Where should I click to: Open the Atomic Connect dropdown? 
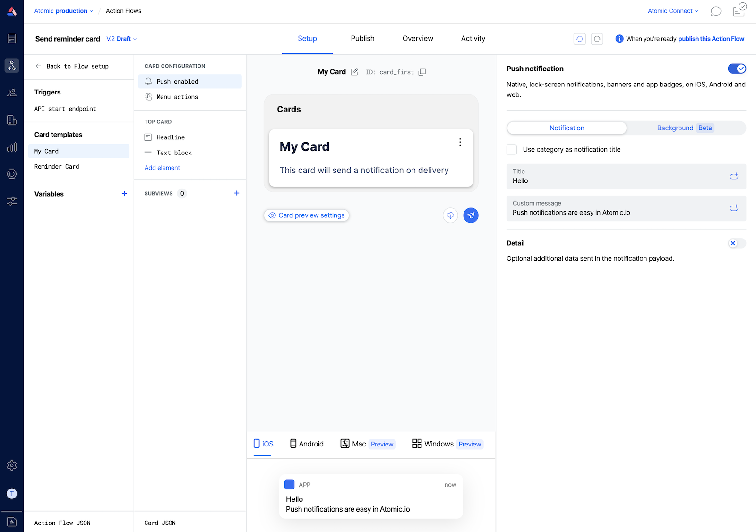pyautogui.click(x=673, y=11)
